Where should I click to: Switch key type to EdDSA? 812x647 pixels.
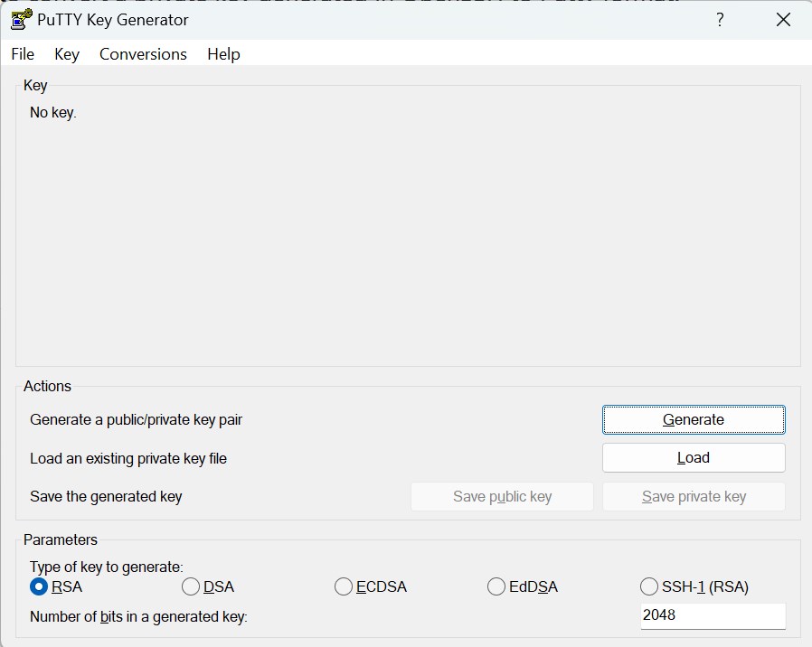pyautogui.click(x=496, y=587)
